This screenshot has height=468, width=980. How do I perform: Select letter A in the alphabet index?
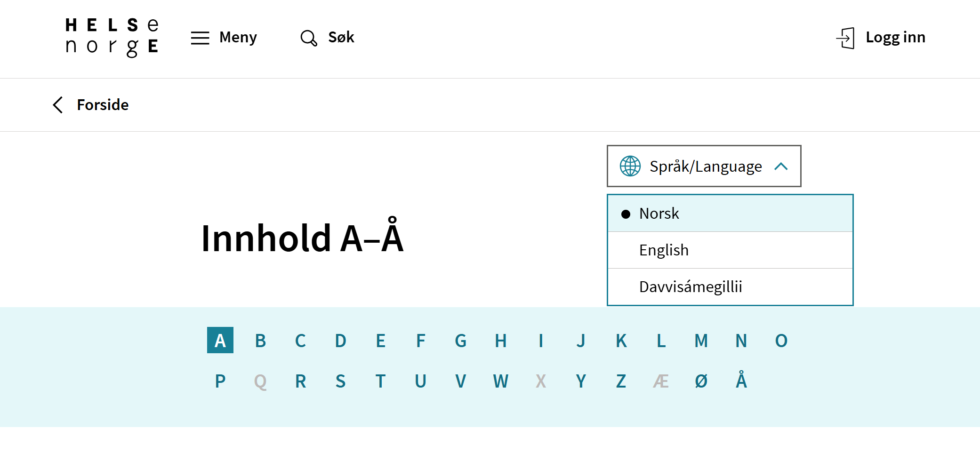[x=220, y=341]
